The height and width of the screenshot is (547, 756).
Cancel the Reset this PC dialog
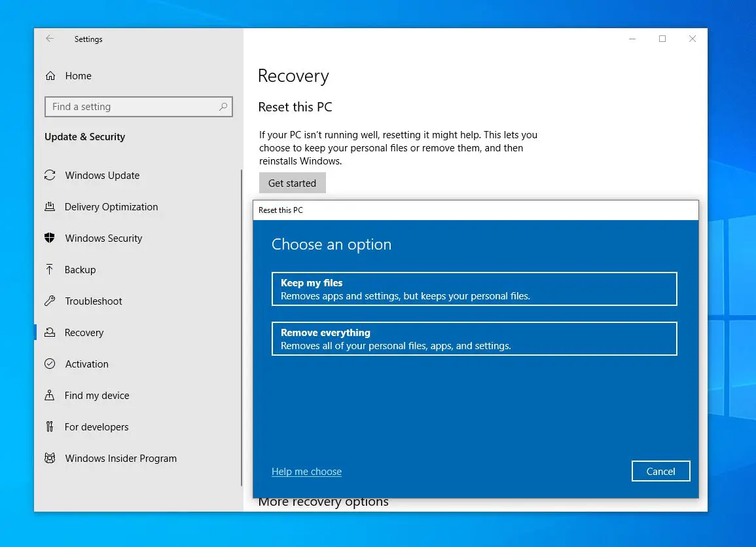[660, 471]
